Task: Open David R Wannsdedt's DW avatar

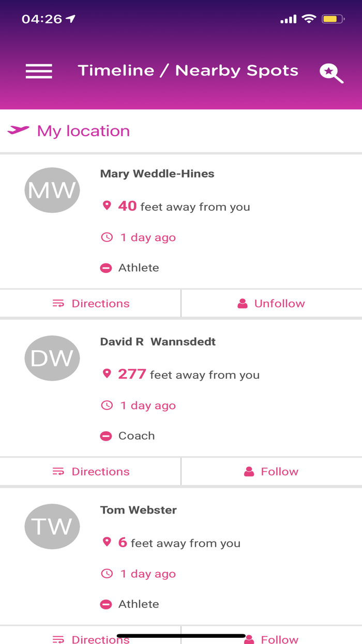Action: point(52,358)
